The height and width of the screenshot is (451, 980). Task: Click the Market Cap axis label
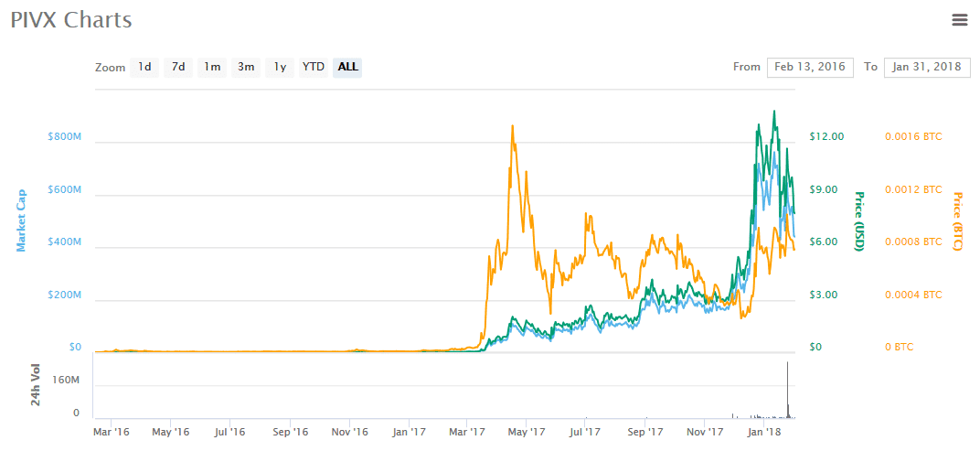coord(21,220)
